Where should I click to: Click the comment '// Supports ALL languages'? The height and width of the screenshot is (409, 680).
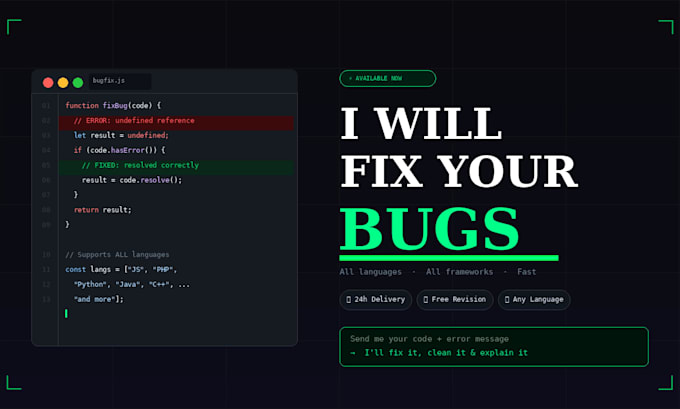[117, 255]
